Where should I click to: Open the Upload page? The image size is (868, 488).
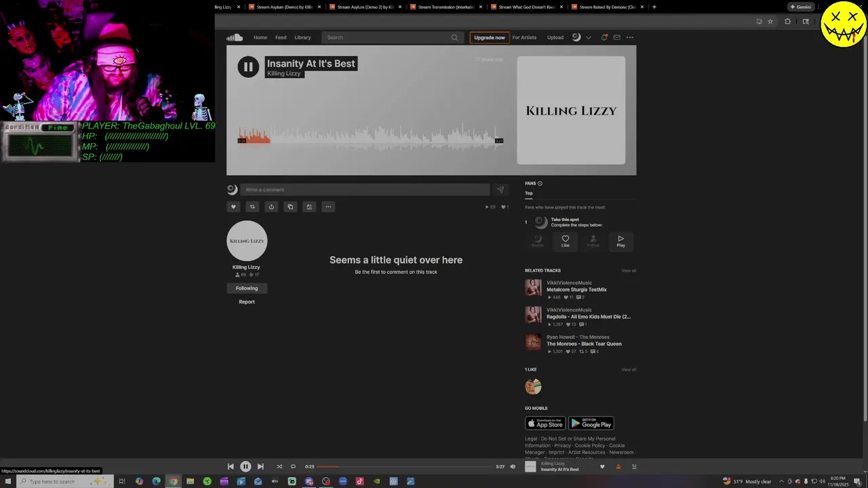555,37
